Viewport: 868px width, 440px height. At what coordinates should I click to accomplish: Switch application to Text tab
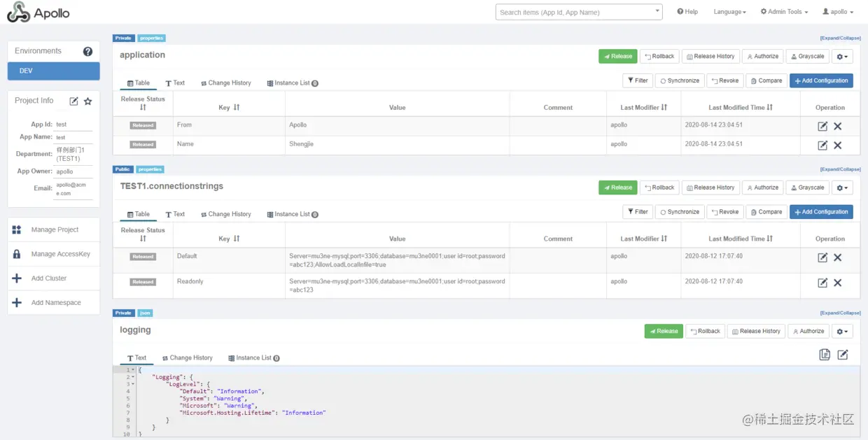175,83
